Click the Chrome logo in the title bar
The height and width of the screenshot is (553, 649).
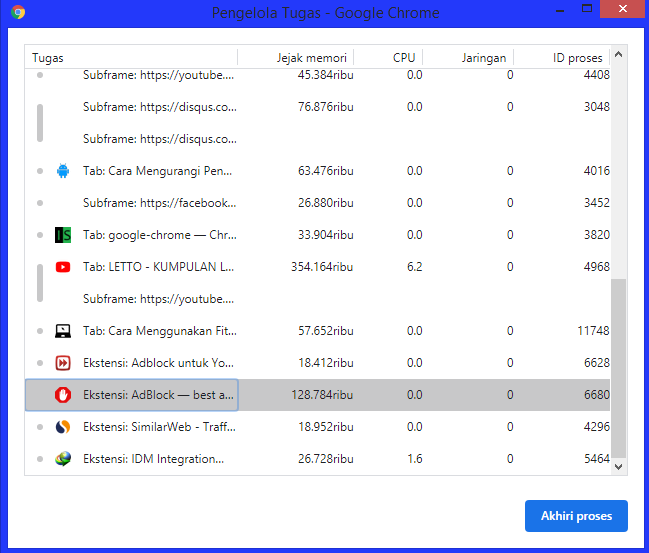coord(18,12)
